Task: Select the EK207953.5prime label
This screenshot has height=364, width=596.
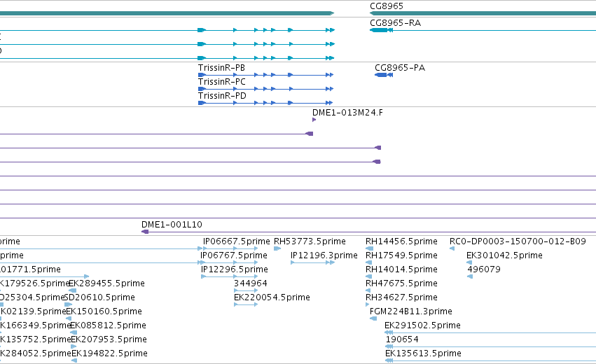Action: point(109,340)
